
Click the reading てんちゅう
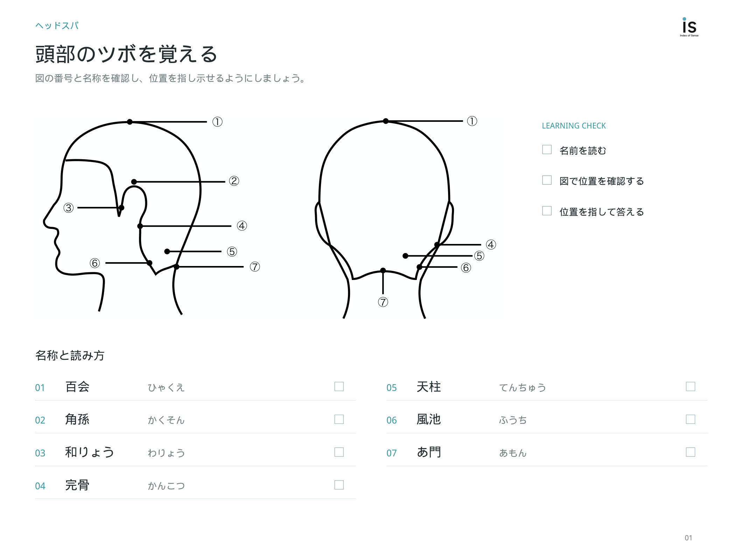(x=523, y=387)
